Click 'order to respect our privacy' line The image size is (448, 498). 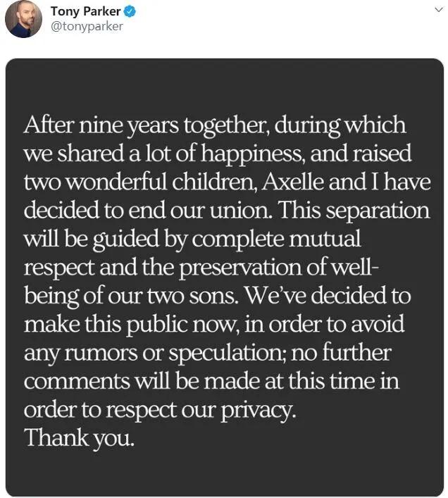tap(160, 410)
